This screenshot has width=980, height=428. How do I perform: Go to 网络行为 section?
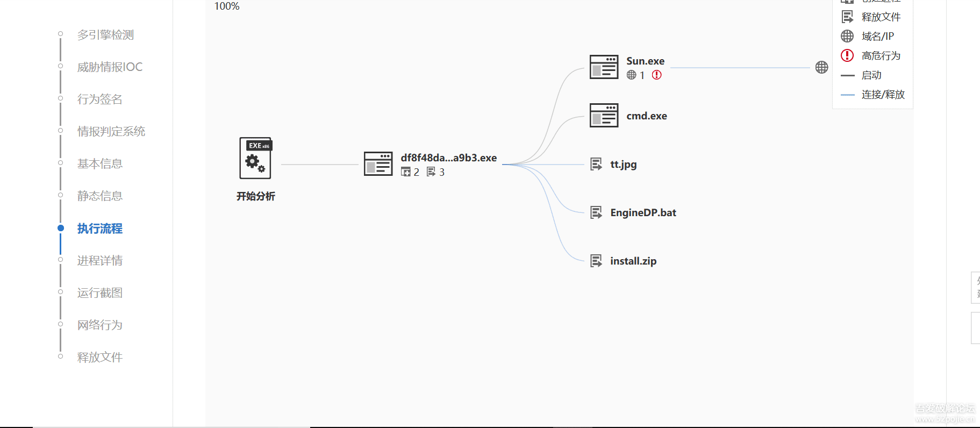[x=100, y=325]
